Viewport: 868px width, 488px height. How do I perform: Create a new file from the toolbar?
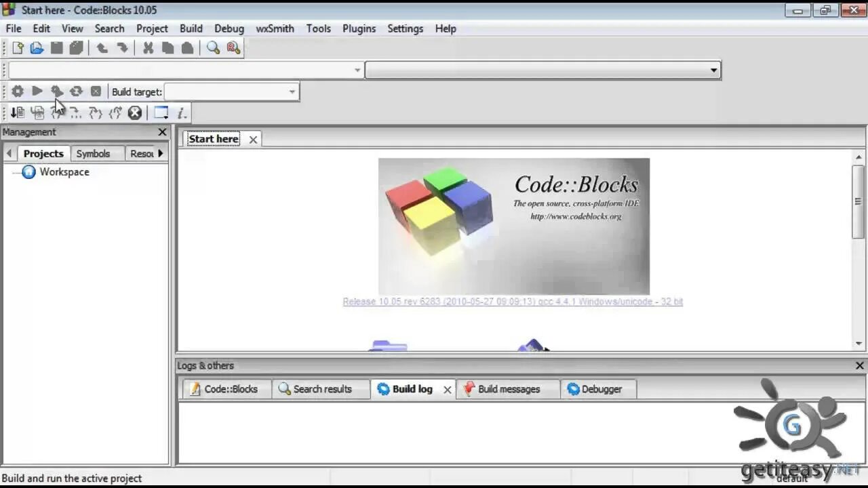pos(18,47)
